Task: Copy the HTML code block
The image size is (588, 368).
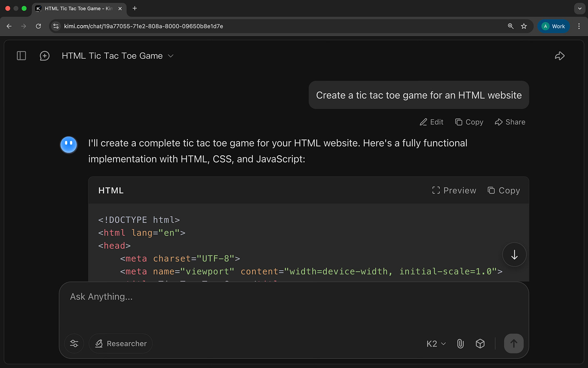Action: [x=504, y=190]
